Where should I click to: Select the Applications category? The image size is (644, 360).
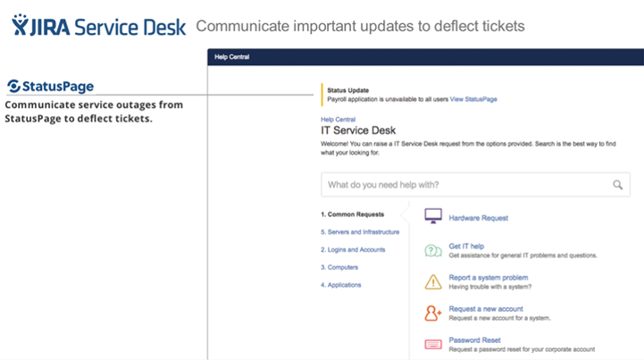pyautogui.click(x=341, y=285)
